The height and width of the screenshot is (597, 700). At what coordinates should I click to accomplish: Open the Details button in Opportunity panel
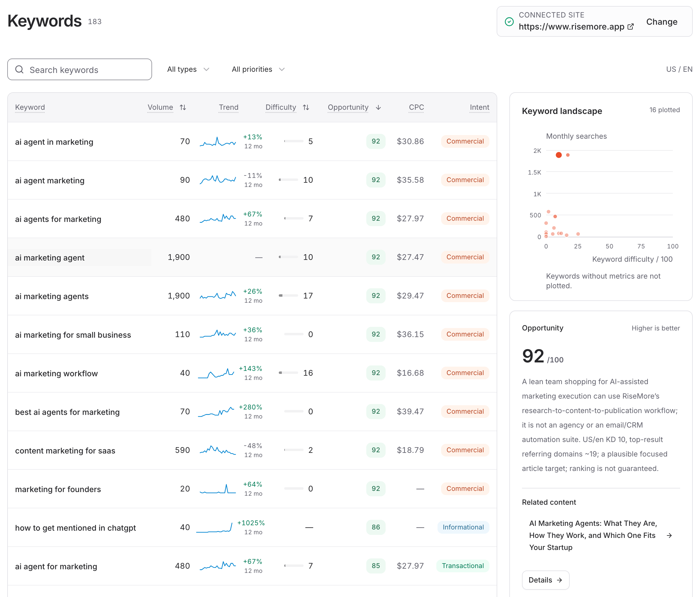coord(545,580)
